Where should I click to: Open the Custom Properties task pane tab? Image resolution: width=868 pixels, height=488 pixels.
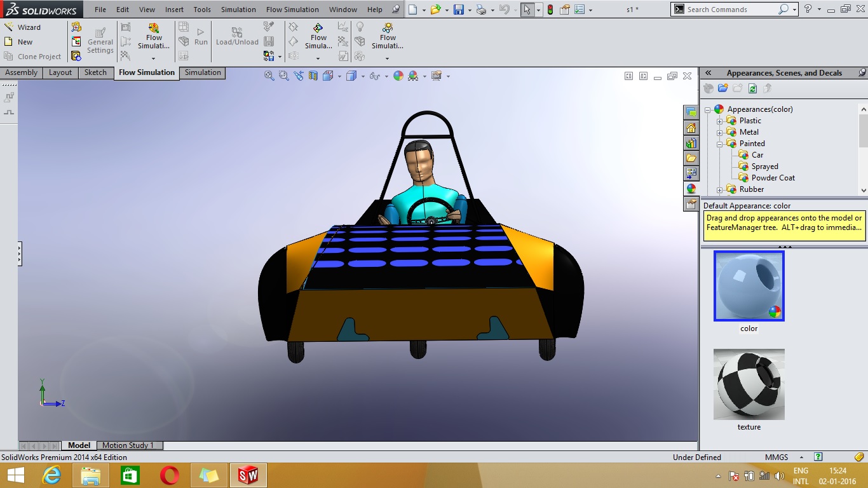(691, 204)
